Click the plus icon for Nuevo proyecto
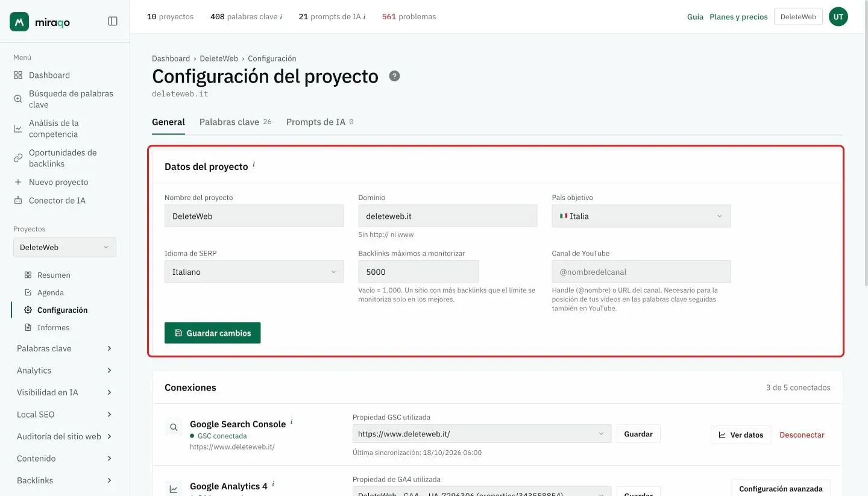 pyautogui.click(x=18, y=182)
